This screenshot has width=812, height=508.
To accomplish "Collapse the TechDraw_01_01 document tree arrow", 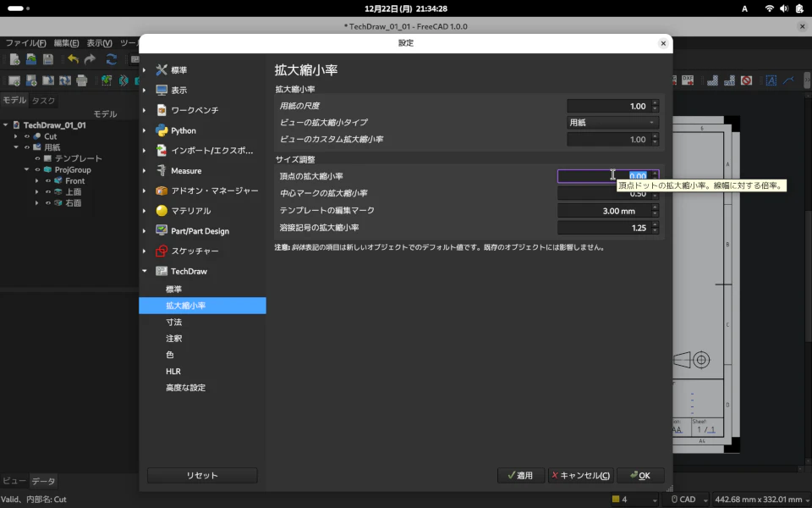I will coord(6,125).
